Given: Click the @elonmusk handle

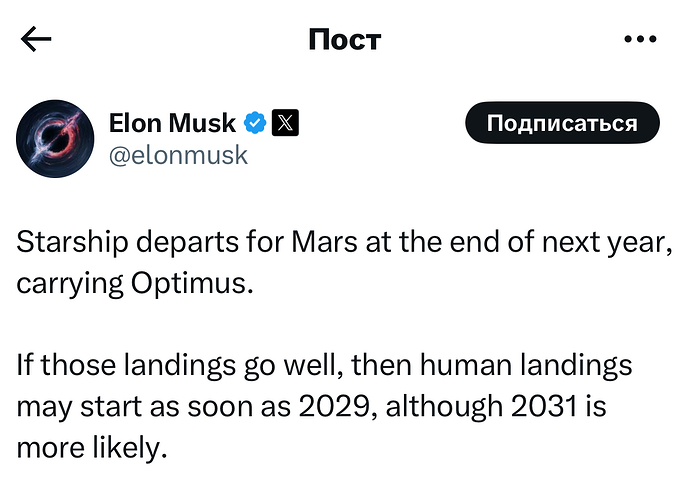Looking at the screenshot, I should point(178,156).
